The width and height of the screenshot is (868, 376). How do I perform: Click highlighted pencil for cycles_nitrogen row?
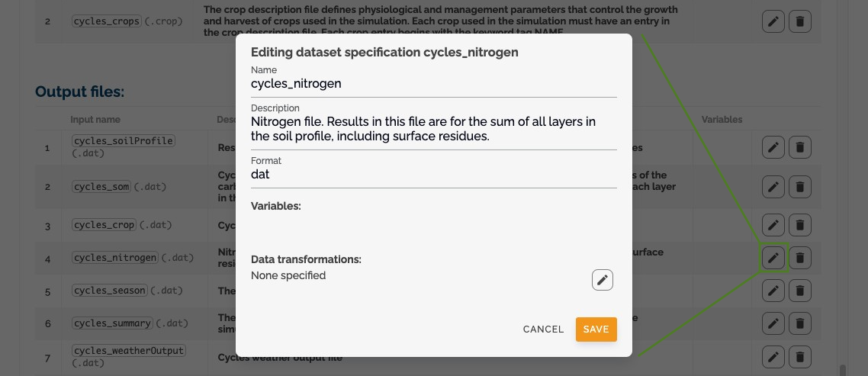coord(773,258)
